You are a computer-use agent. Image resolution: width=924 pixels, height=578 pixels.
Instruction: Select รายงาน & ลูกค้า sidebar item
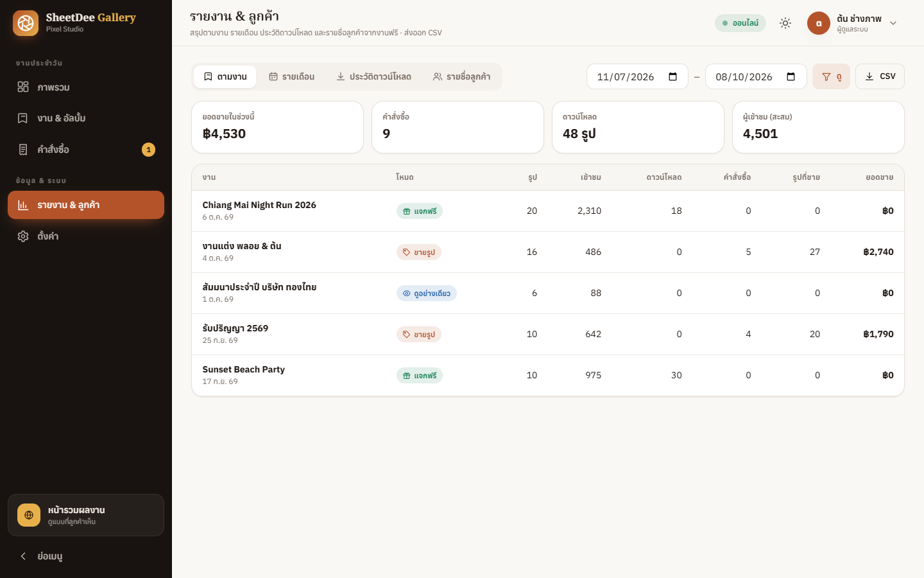coord(86,205)
